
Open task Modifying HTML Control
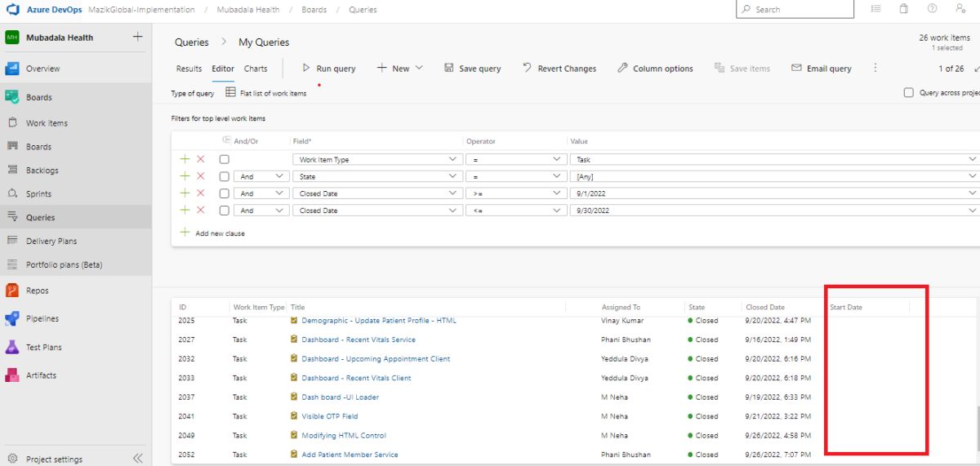pyautogui.click(x=344, y=435)
